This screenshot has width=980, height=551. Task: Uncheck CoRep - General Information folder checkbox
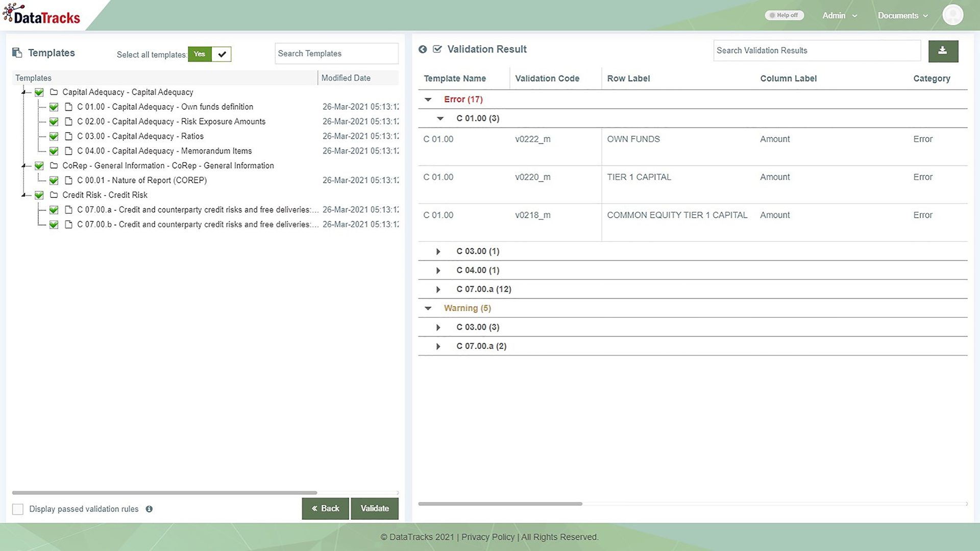point(39,166)
